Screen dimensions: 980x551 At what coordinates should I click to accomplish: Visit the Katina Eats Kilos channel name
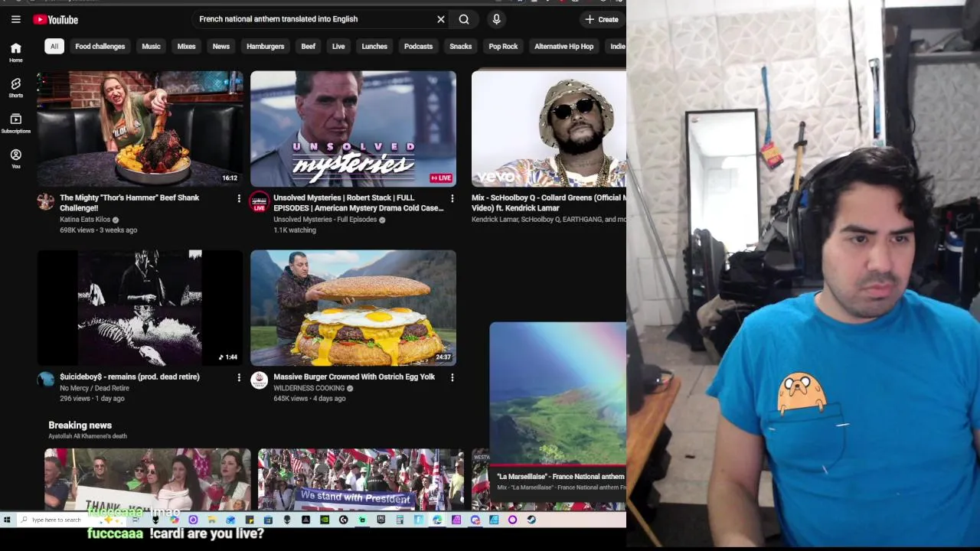85,220
